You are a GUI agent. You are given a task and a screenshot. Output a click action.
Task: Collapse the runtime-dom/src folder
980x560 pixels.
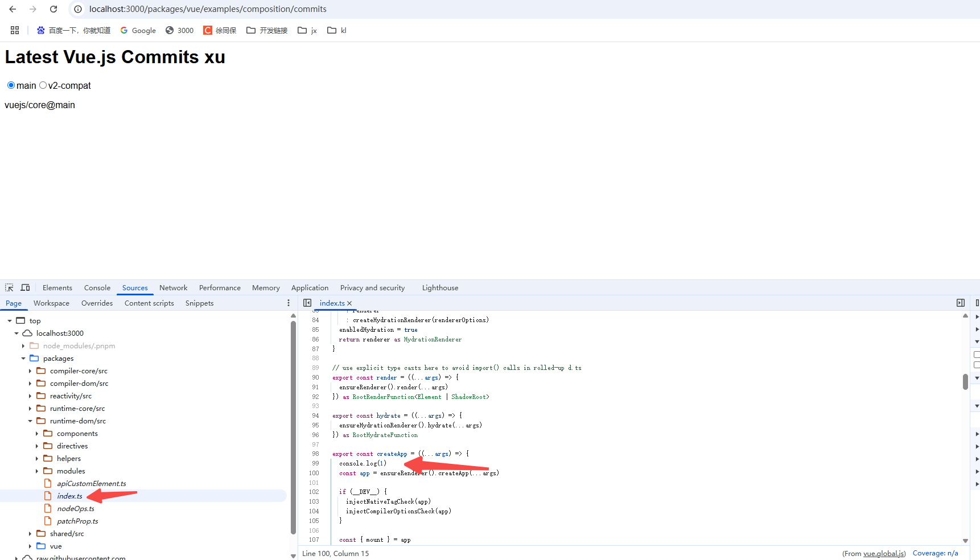click(30, 421)
